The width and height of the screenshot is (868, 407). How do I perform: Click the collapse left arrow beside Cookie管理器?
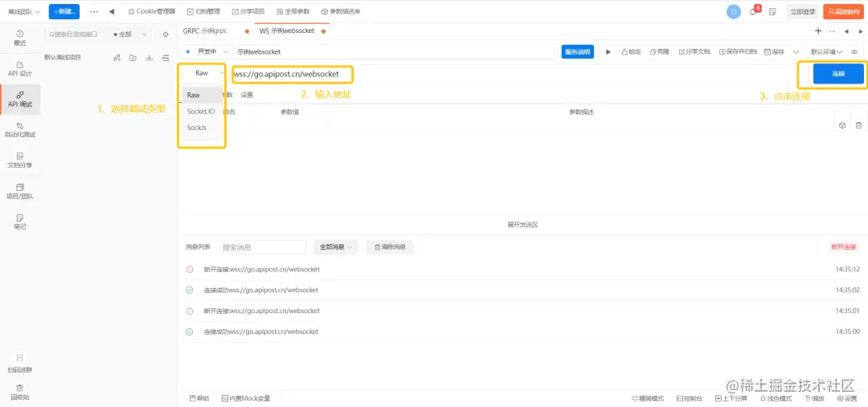coord(112,11)
